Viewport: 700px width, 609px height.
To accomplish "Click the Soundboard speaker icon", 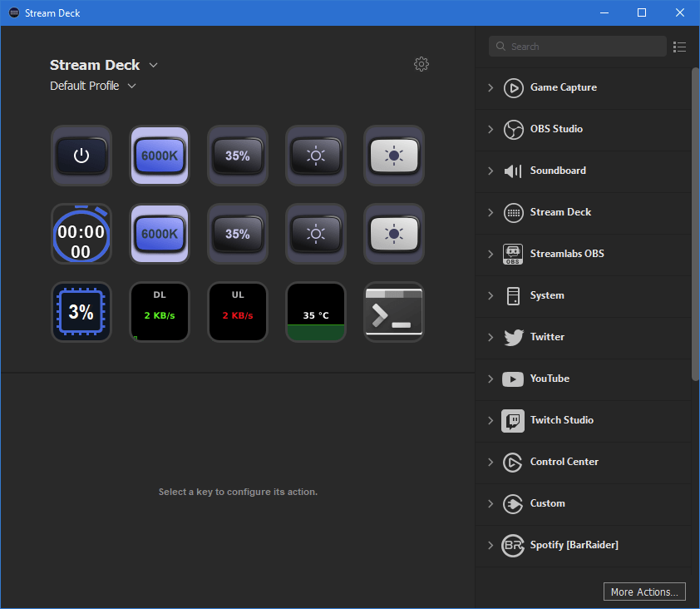I will [514, 171].
